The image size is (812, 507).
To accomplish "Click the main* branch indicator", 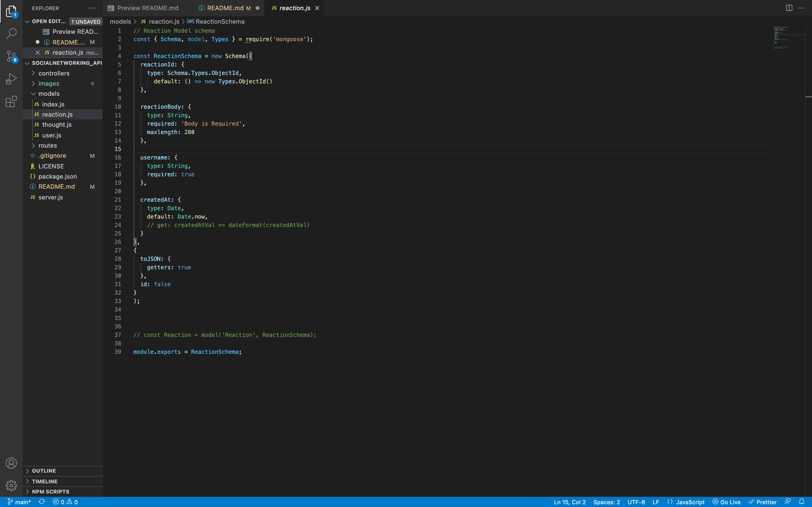I will 19,502.
